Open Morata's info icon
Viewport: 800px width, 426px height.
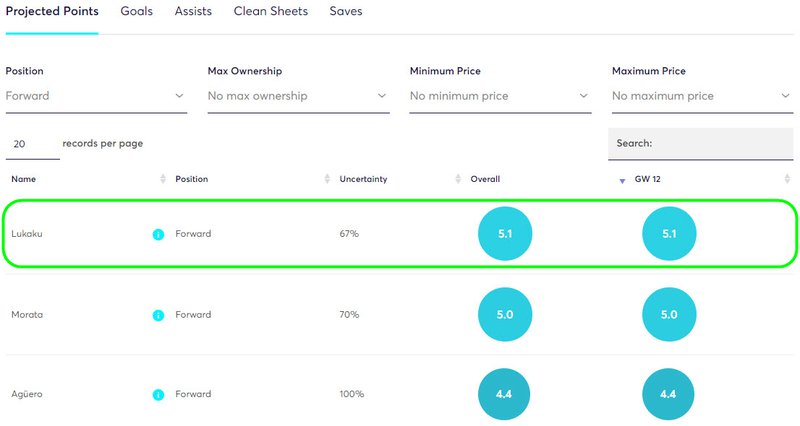tap(158, 315)
